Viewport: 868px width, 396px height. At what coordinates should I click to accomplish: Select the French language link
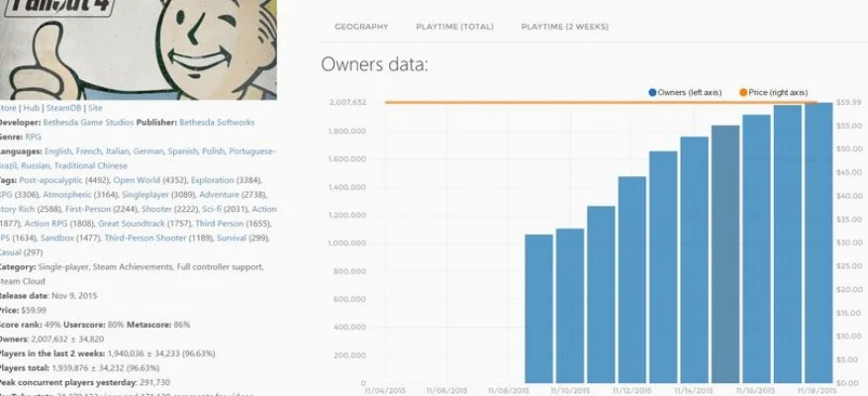tap(88, 151)
